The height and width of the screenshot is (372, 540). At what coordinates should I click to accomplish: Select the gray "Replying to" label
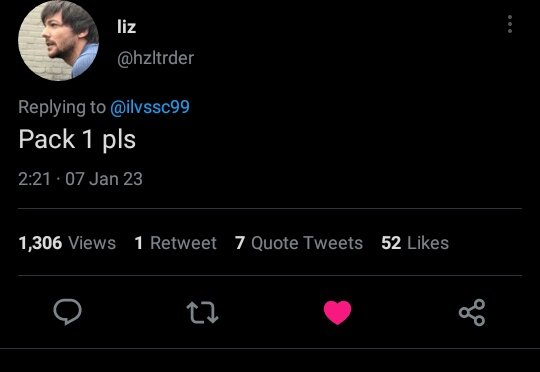click(62, 107)
